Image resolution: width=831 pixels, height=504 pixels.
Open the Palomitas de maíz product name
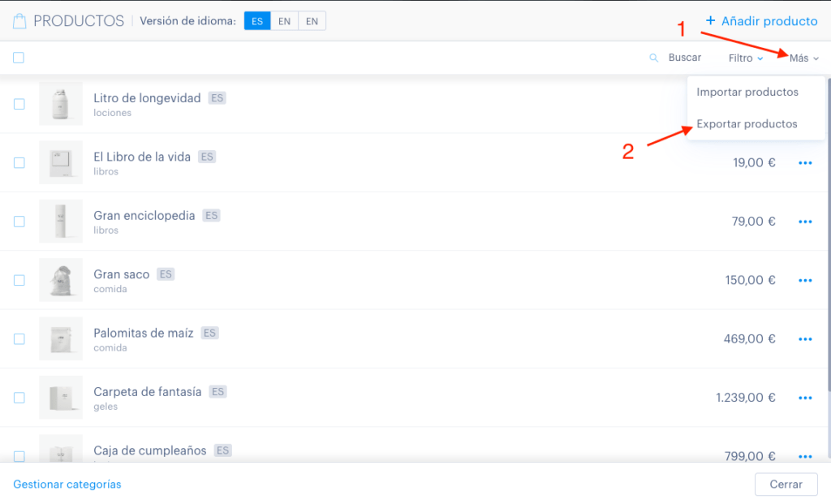coord(143,334)
